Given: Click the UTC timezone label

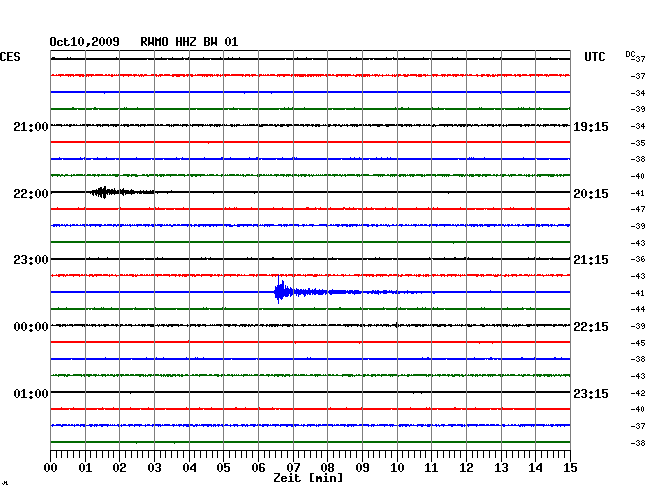Looking at the screenshot, I should point(594,57).
